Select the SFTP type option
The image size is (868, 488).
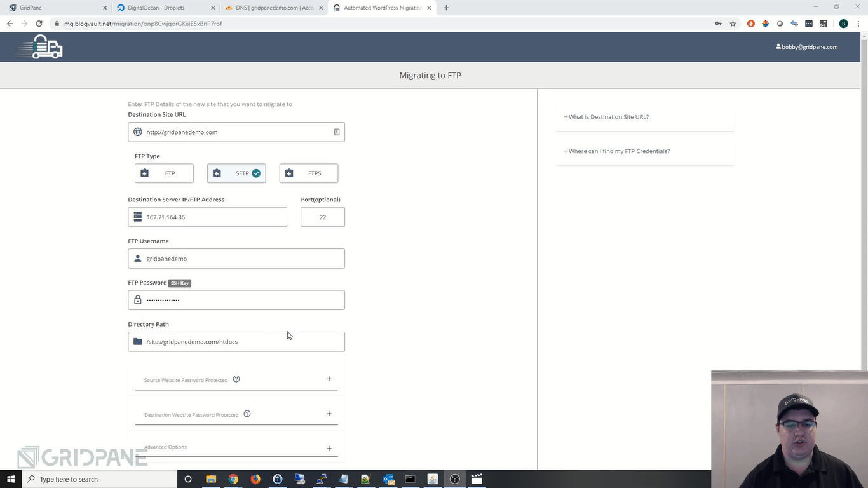[236, 173]
